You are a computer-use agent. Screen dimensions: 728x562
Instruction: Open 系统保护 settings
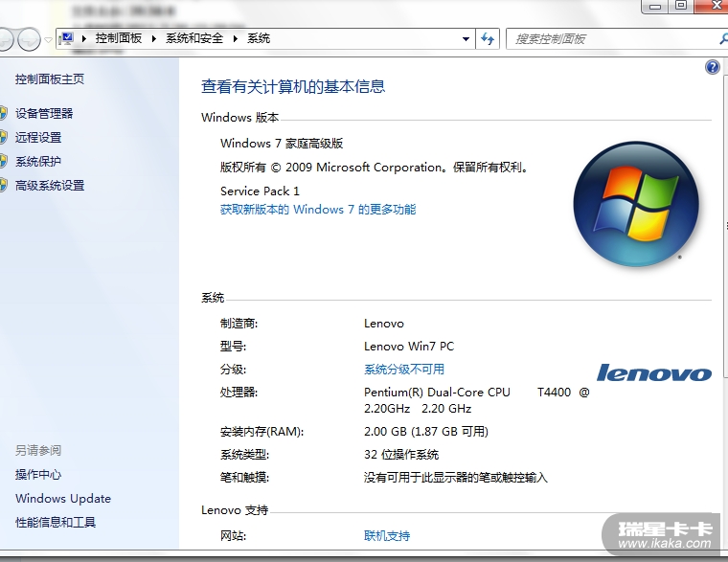coord(38,162)
